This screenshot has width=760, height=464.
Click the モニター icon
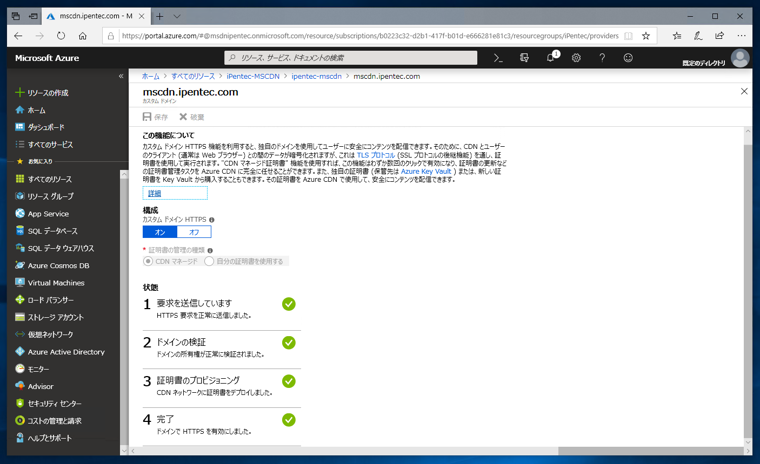pyautogui.click(x=20, y=369)
